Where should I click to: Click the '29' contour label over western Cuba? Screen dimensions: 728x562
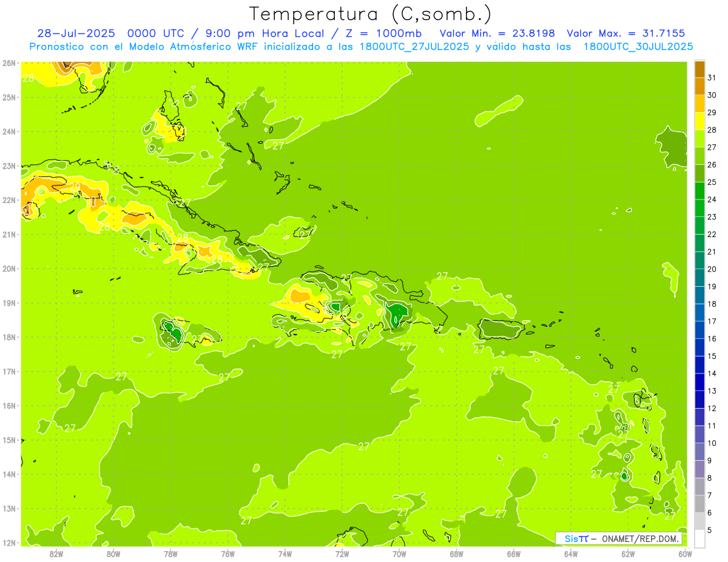(x=75, y=187)
